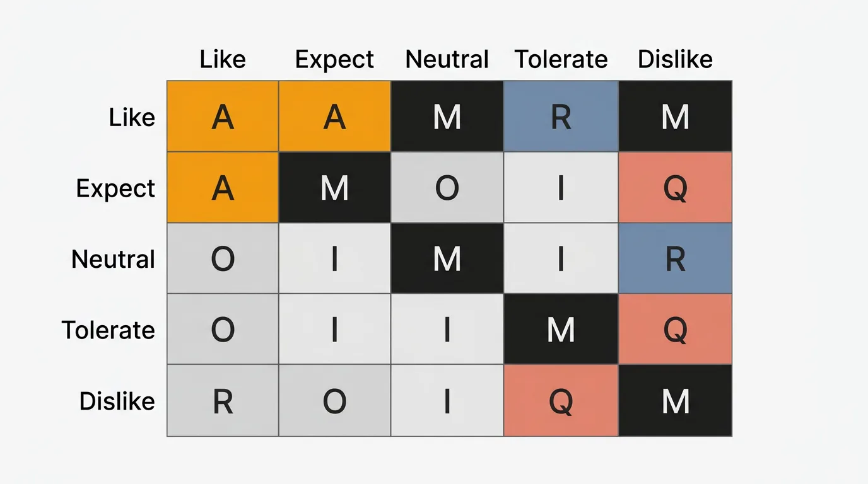Select blue R cell in Neutral row

675,259
